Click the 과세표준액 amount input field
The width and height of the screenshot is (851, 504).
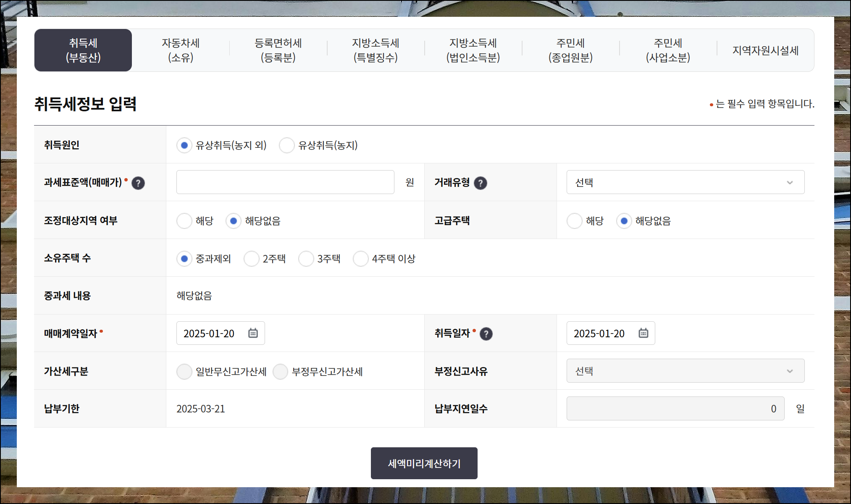click(x=285, y=182)
